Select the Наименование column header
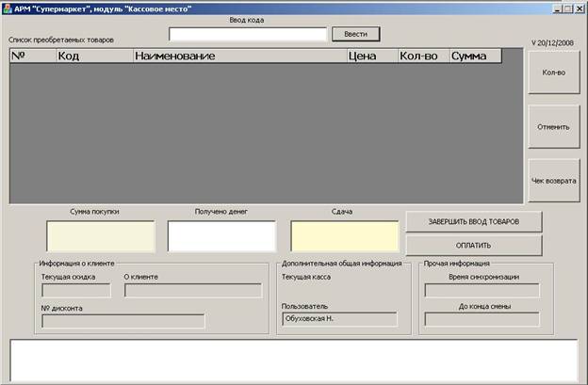Viewport: 588px width, 385px height. (x=240, y=56)
